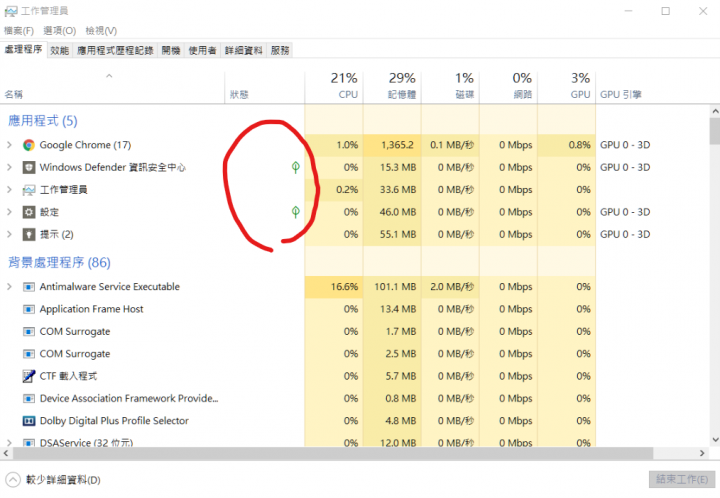
Task: Open the 檔案(F) menu
Action: (x=19, y=31)
